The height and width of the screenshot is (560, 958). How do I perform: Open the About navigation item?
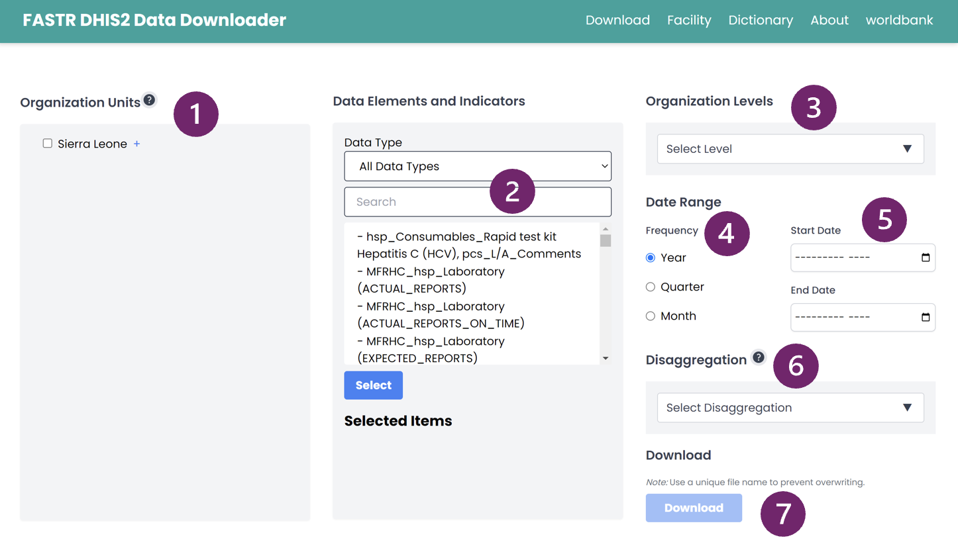point(829,20)
